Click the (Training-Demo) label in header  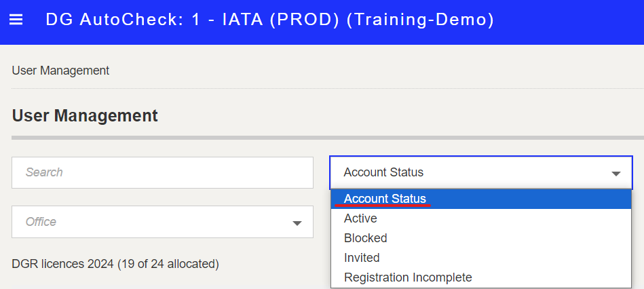(420, 20)
